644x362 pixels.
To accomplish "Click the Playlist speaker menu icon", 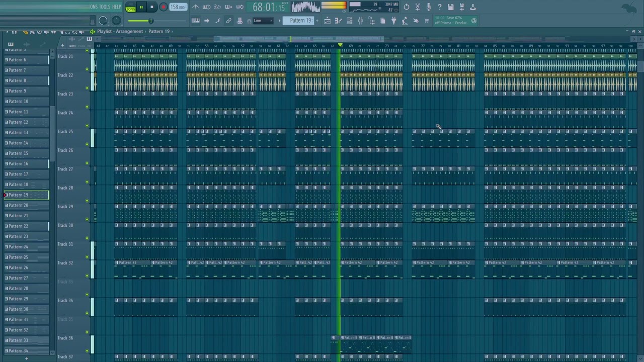I will 93,31.
